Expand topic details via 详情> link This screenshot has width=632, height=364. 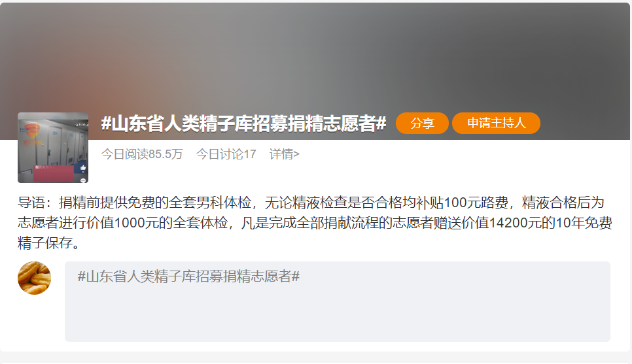tap(284, 154)
